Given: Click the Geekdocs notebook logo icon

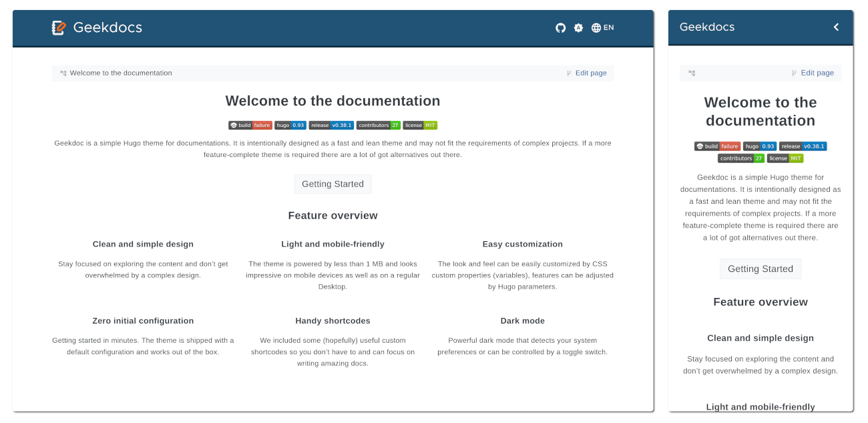Looking at the screenshot, I should click(x=59, y=27).
